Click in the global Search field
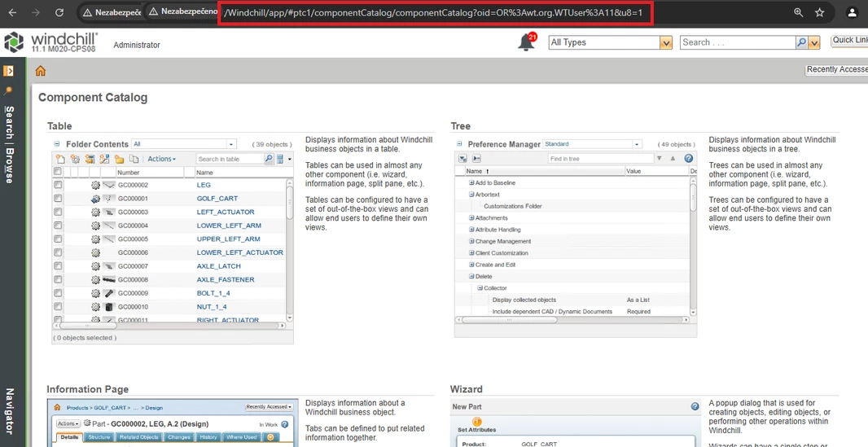The width and height of the screenshot is (868, 447). (738, 42)
